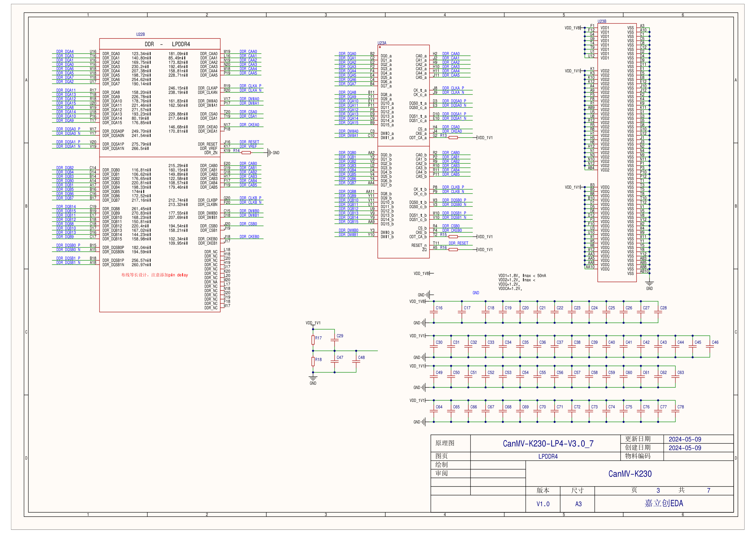This screenshot has width=756, height=534.
Task: Select capacitor C16 on VDD_1V8 rail
Action: pyautogui.click(x=434, y=312)
